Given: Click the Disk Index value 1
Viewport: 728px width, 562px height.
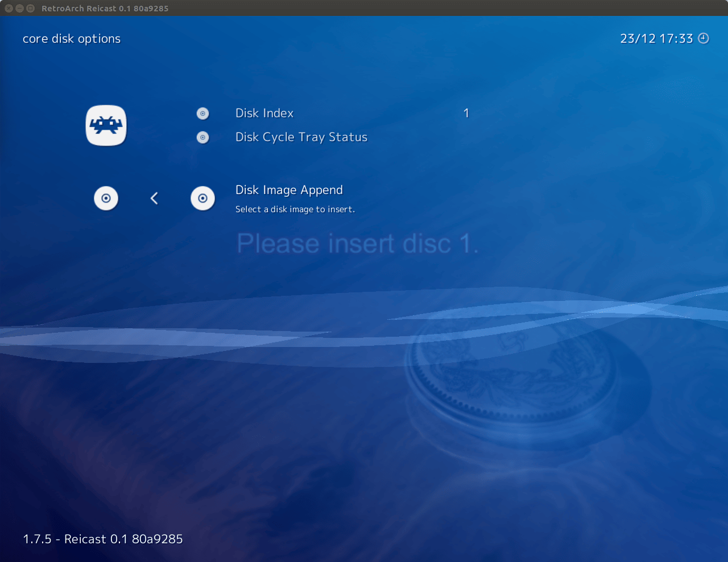Looking at the screenshot, I should (466, 113).
